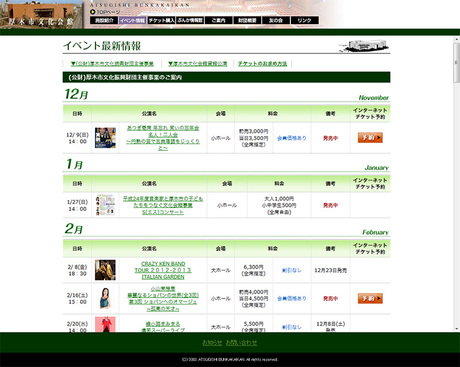This screenshot has height=367, width=460.
Task: Click the お知らせ footer link
Action: (212, 342)
